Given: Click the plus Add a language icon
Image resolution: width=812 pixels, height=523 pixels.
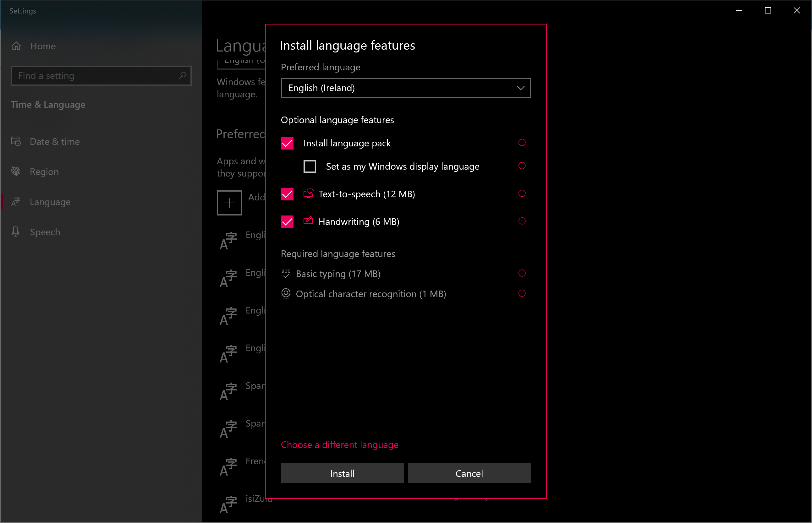Looking at the screenshot, I should pyautogui.click(x=229, y=203).
